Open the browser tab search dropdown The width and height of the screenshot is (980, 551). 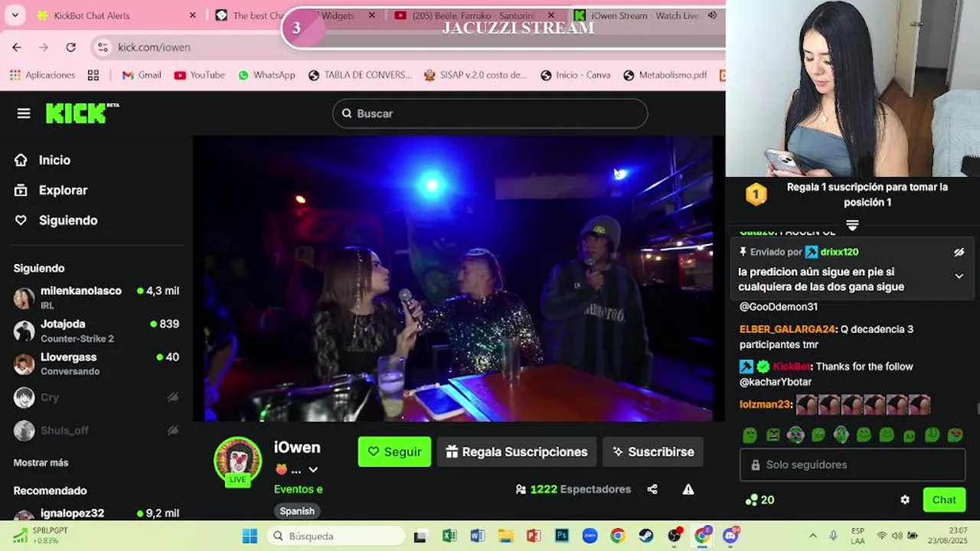15,15
